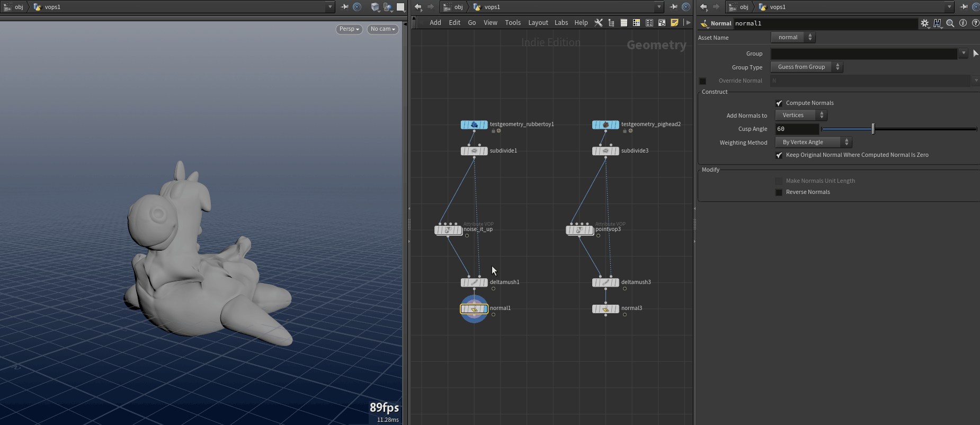Image resolution: width=980 pixels, height=425 pixels.
Task: Select the testgeometry_rubbertoy1 node
Action: coord(474,125)
